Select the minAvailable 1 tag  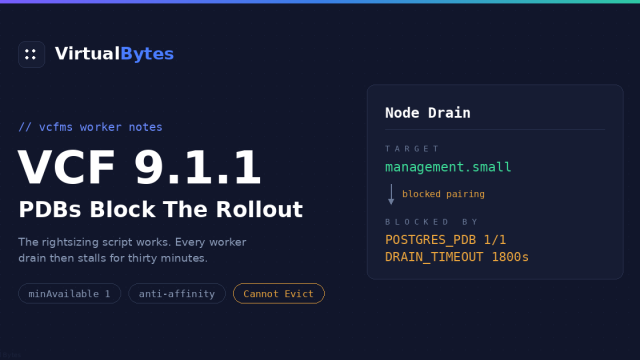pyautogui.click(x=69, y=293)
